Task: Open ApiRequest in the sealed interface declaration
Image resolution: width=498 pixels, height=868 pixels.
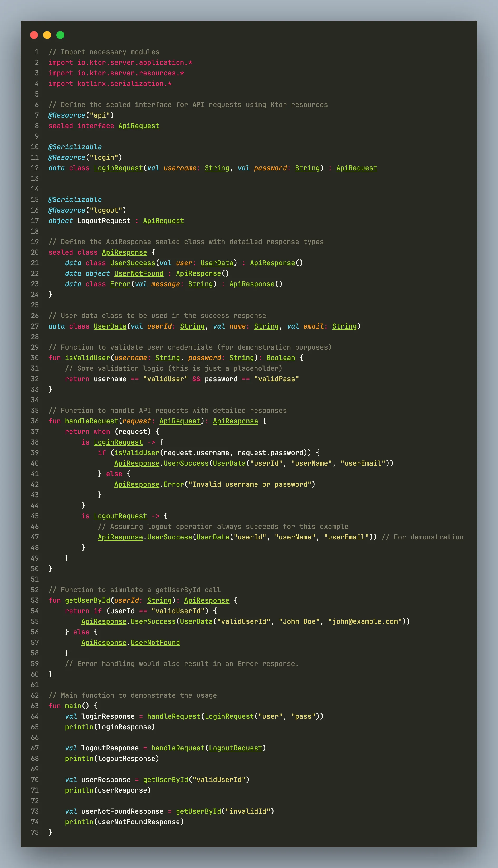Action: (x=139, y=126)
